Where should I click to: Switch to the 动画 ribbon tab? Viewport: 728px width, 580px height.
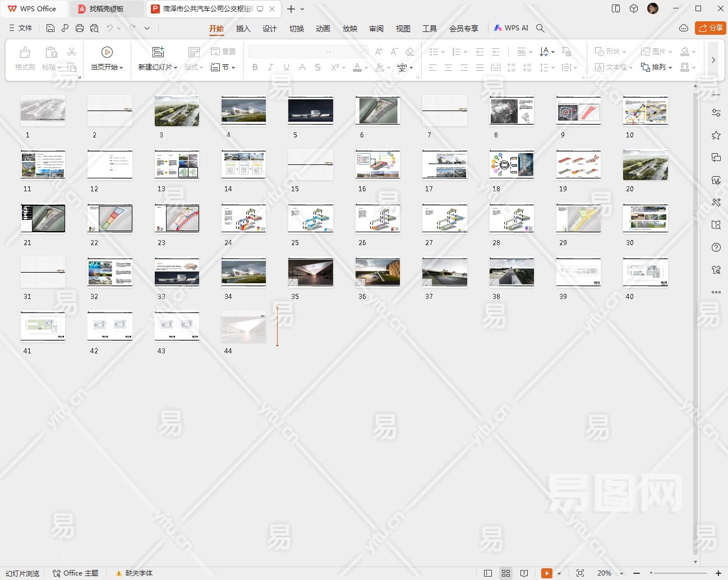pyautogui.click(x=323, y=29)
